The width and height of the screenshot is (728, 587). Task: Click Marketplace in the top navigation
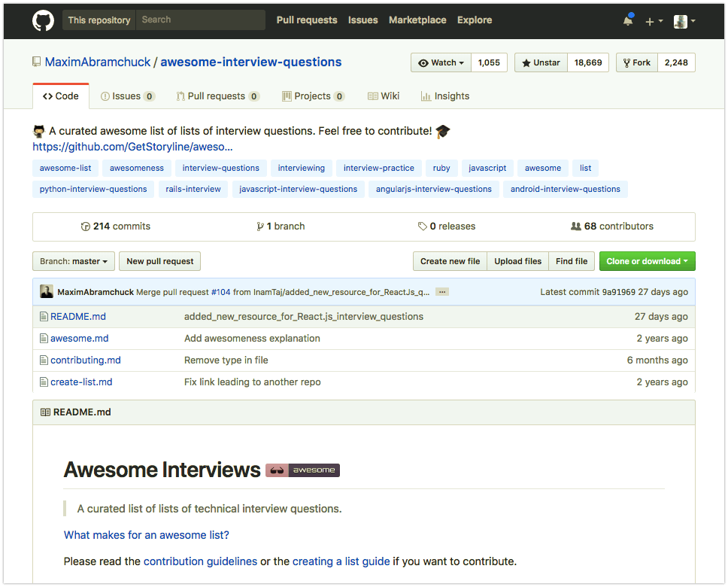pyautogui.click(x=417, y=20)
